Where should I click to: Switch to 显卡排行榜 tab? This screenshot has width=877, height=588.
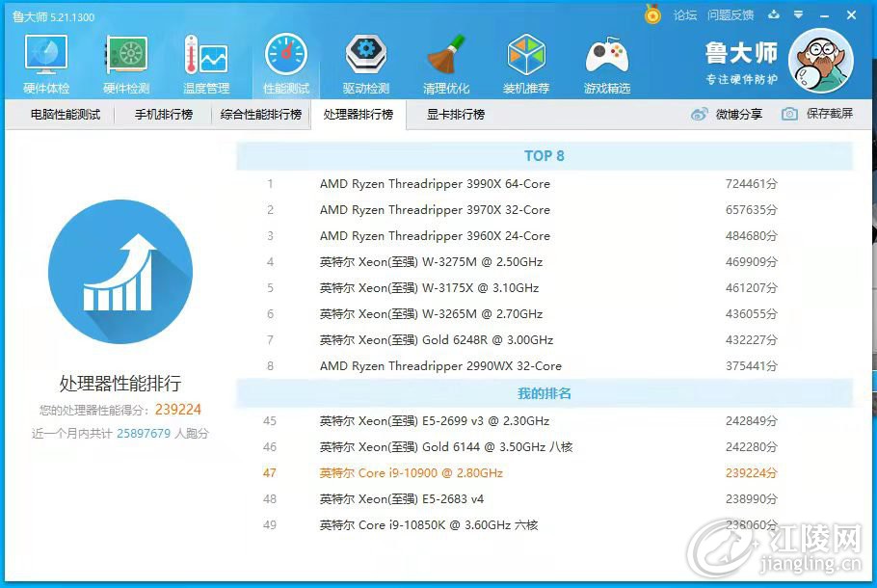click(456, 114)
